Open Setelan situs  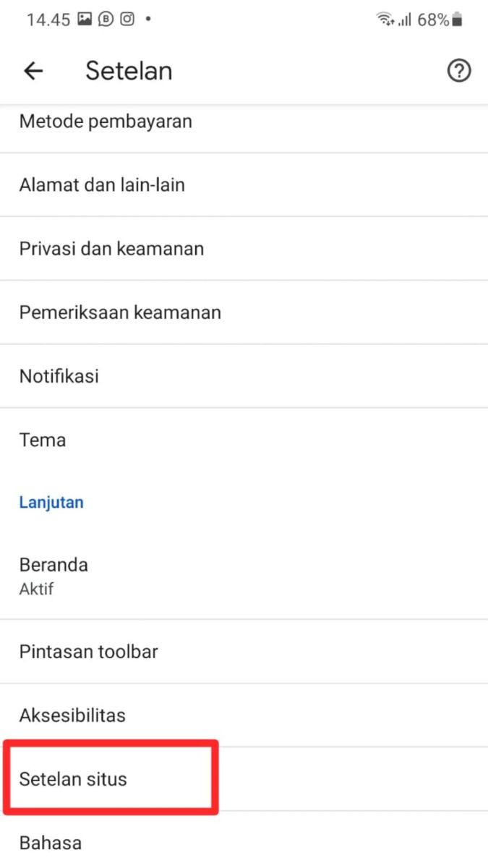[73, 779]
